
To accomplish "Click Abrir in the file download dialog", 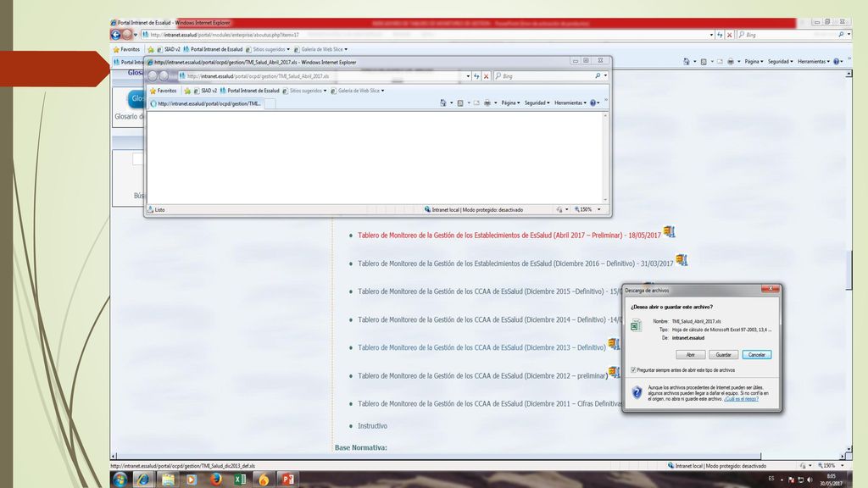I will tap(690, 355).
